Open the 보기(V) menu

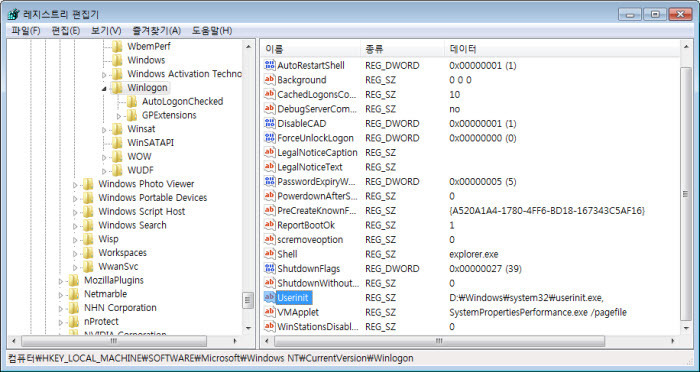[x=106, y=31]
